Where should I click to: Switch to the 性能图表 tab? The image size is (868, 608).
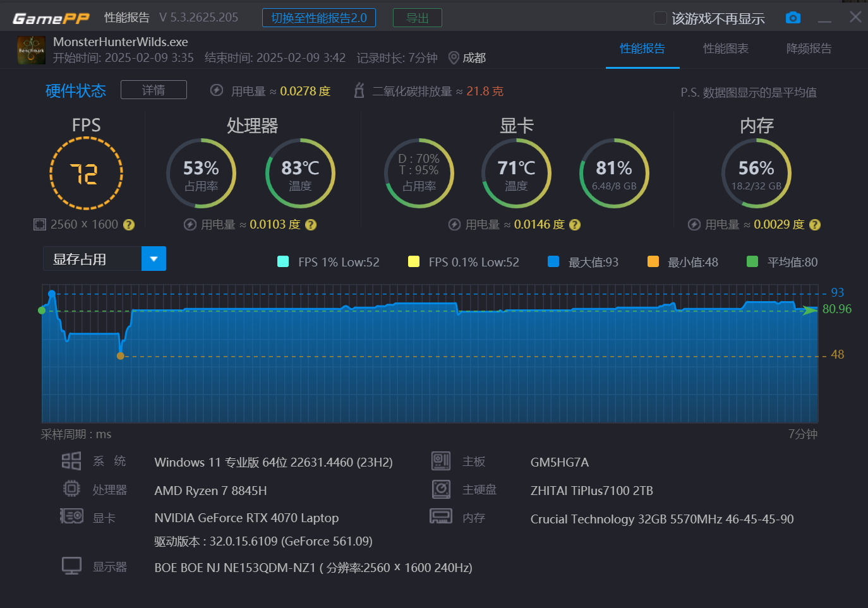(x=725, y=49)
